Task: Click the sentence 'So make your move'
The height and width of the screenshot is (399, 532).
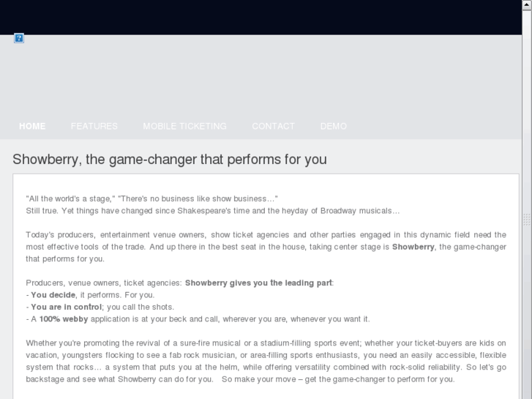Action: pos(338,379)
